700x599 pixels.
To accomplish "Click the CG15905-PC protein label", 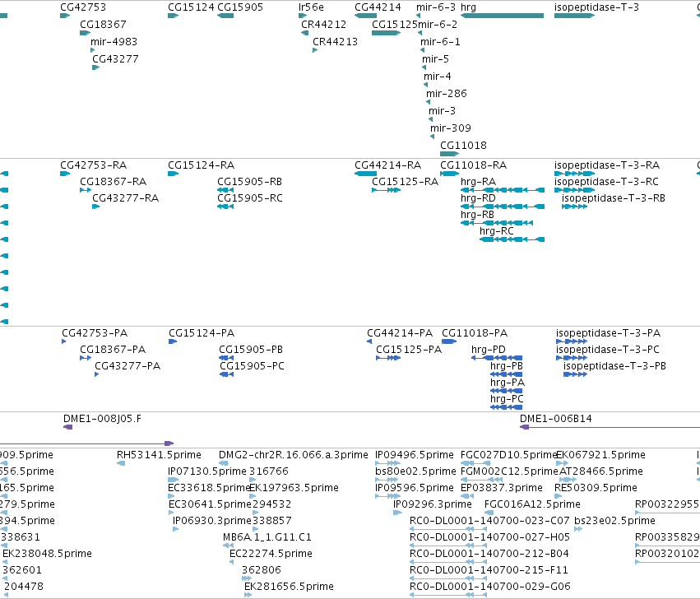I will [x=252, y=366].
